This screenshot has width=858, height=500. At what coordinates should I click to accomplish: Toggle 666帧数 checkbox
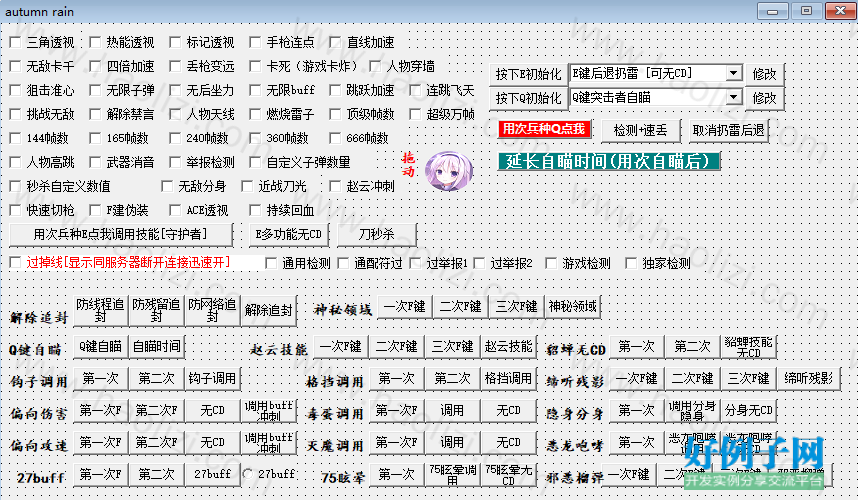tap(335, 138)
